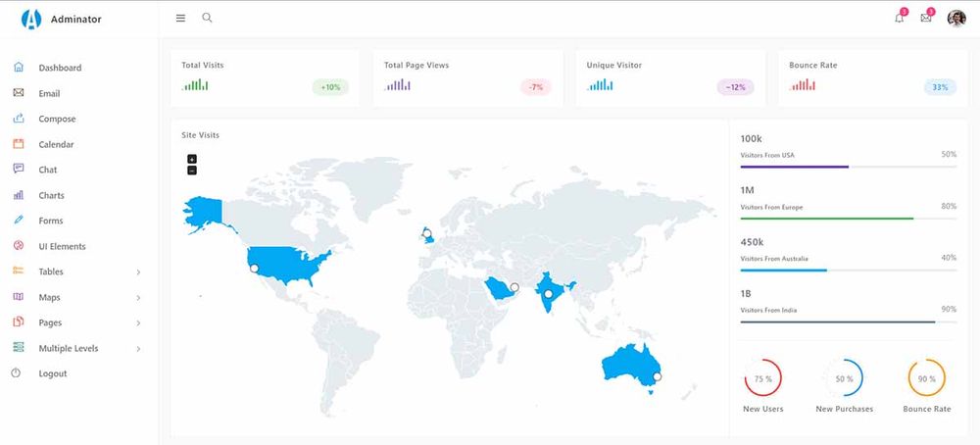Click the Charts bar icon in sidebar
This screenshot has height=445, width=980.
click(x=18, y=195)
